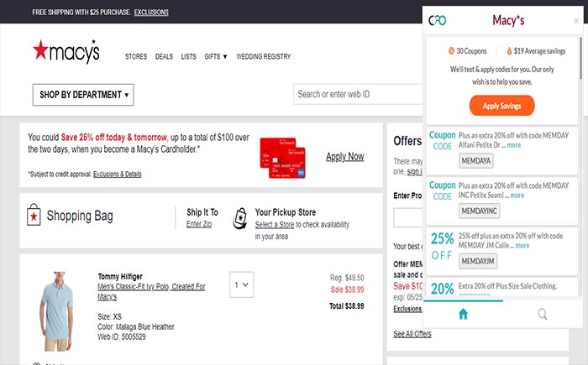This screenshot has height=365, width=588.
Task: Click the search or enter web ID field
Action: pyautogui.click(x=358, y=95)
